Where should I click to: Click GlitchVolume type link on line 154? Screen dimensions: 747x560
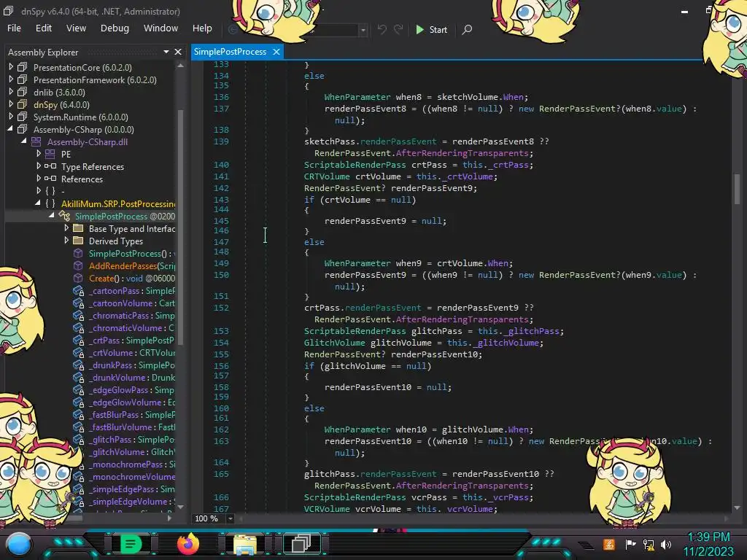(x=334, y=343)
